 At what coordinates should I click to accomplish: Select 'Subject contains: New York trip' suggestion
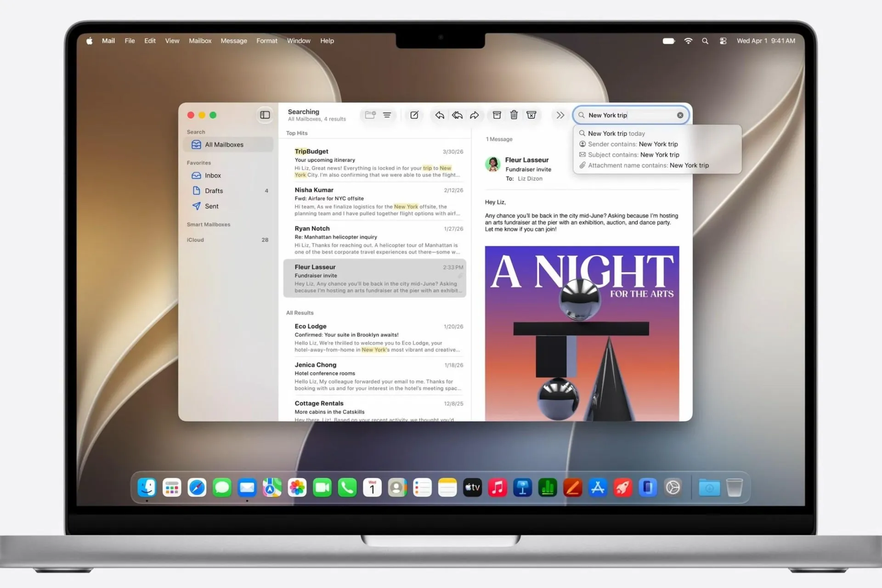coord(657,154)
